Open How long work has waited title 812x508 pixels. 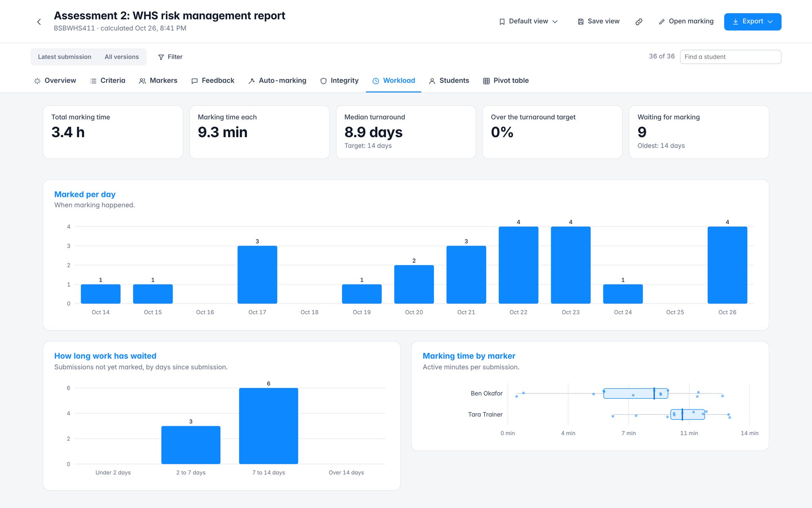(105, 356)
